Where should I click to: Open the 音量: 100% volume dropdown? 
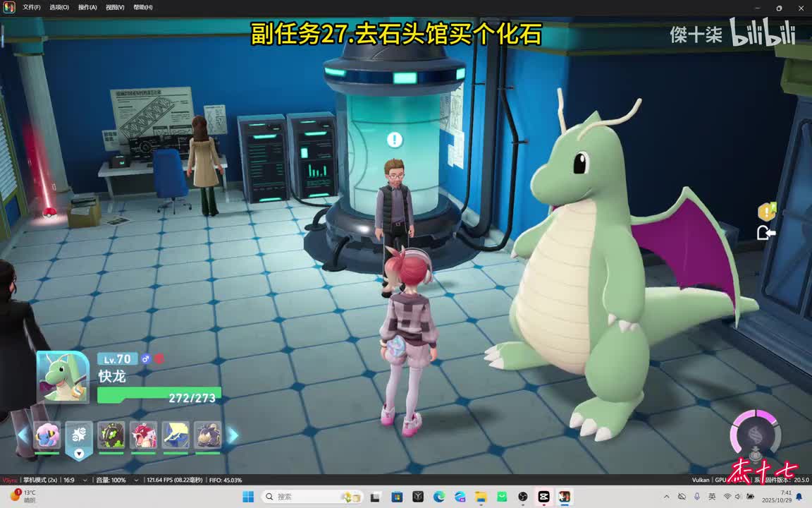117,480
